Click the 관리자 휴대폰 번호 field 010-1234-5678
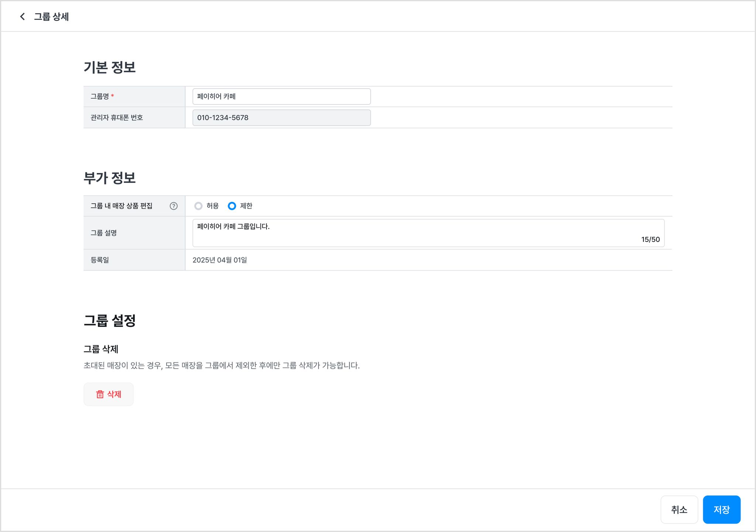 (281, 118)
